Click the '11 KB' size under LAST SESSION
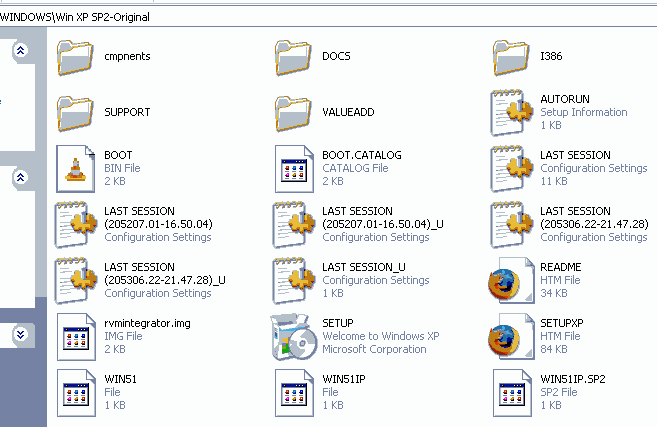The width and height of the screenshot is (657, 427). 554,181
